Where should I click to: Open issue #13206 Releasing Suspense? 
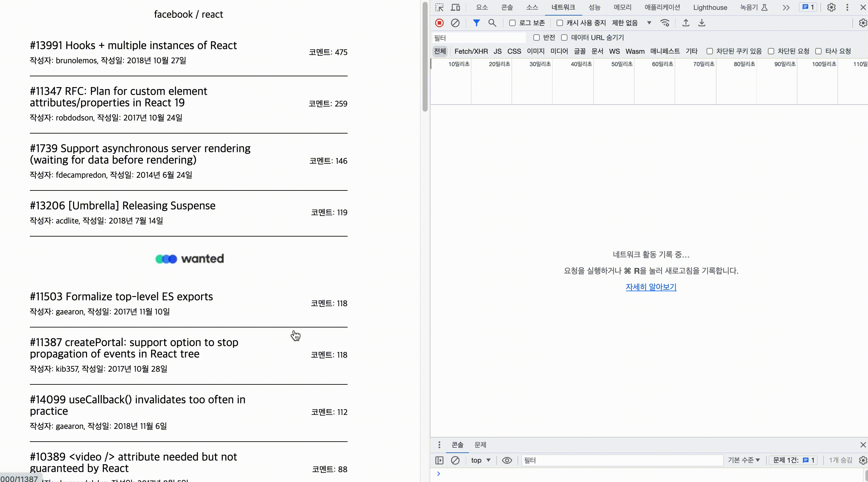pyautogui.click(x=123, y=205)
